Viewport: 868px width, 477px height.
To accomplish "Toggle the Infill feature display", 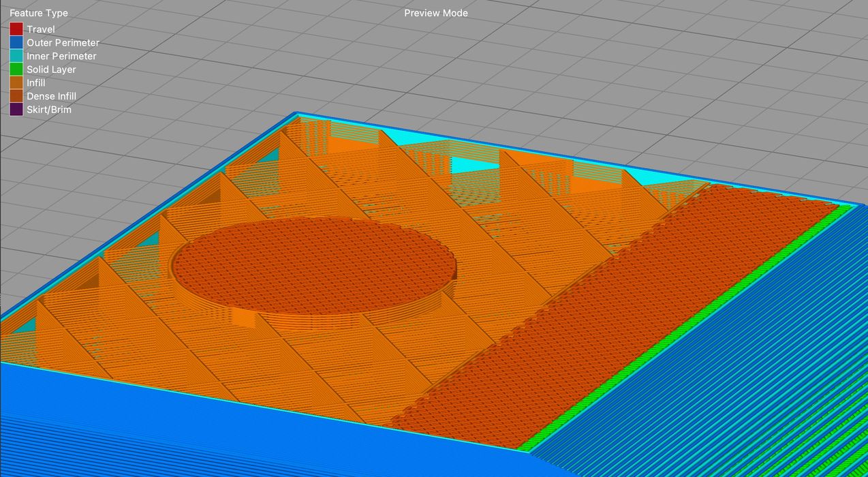I will [x=17, y=82].
